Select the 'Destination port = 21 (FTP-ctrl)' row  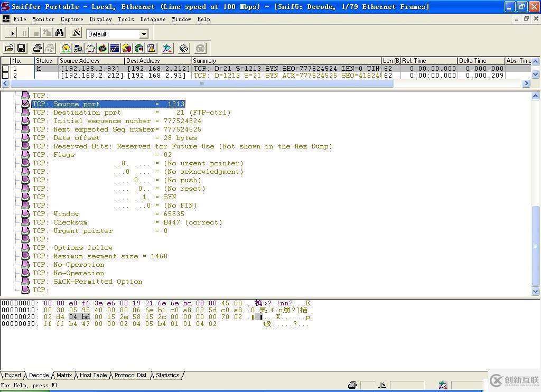click(x=131, y=113)
